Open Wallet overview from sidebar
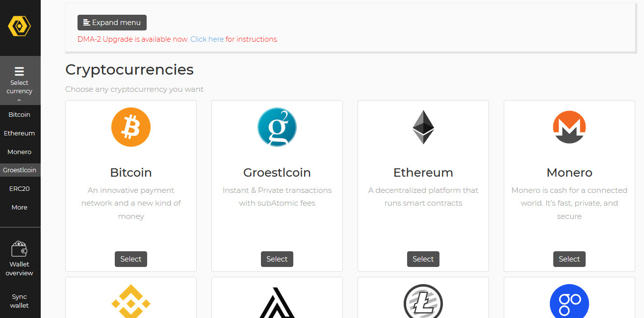644x318 pixels. pyautogui.click(x=20, y=259)
